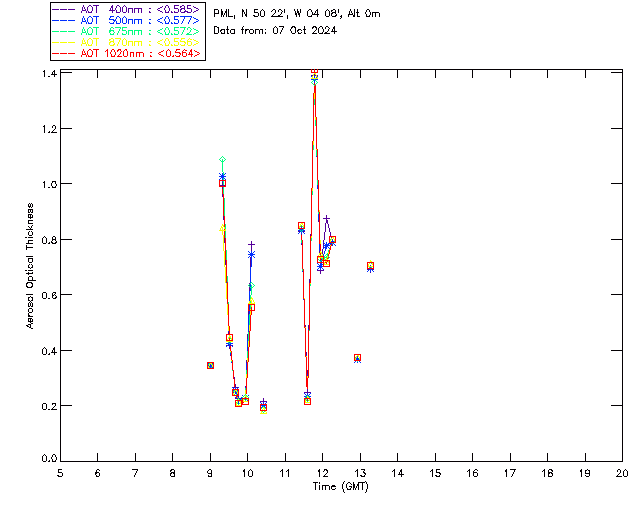Click the red square marker at 1.0 AOT
Screen dimensions: 640x512
[x=222, y=183]
